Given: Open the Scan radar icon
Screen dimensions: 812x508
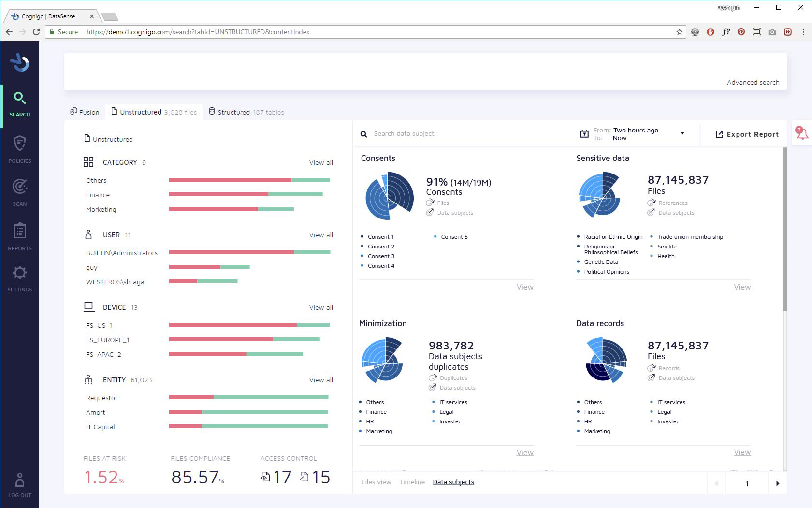Looking at the screenshot, I should click(x=20, y=187).
